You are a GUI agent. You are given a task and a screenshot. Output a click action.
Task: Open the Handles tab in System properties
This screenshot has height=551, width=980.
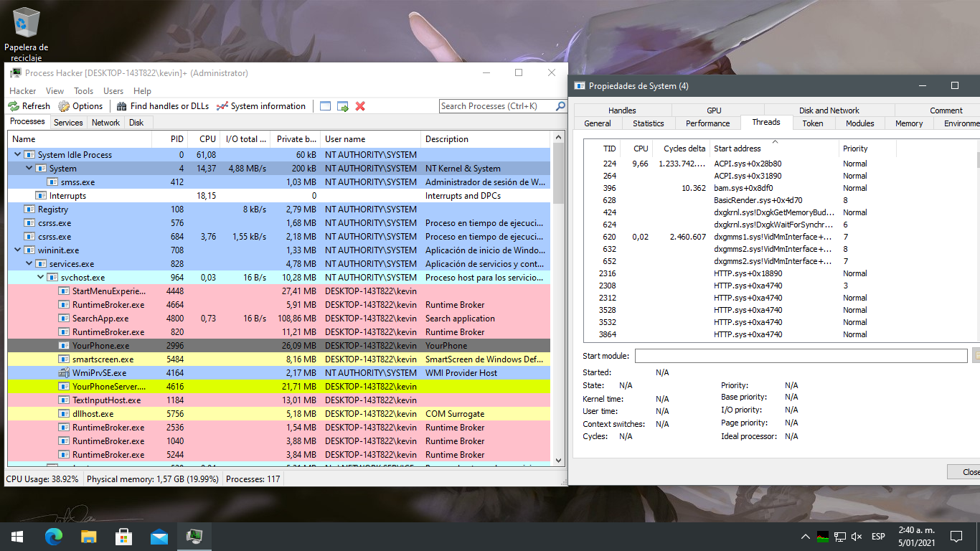coord(622,110)
